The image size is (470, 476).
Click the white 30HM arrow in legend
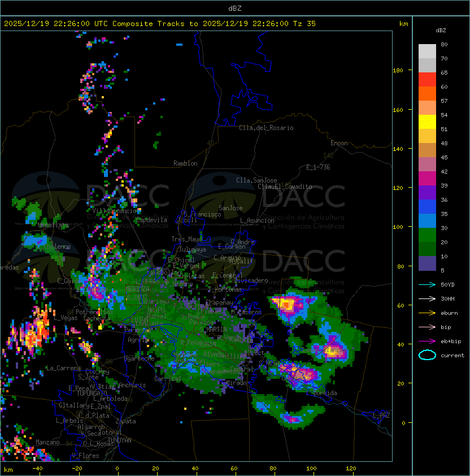click(x=427, y=298)
